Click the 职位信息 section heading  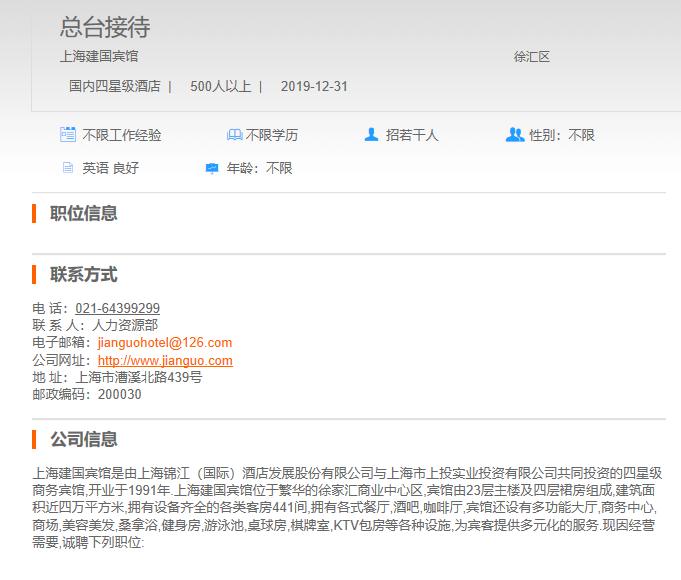coord(84,213)
